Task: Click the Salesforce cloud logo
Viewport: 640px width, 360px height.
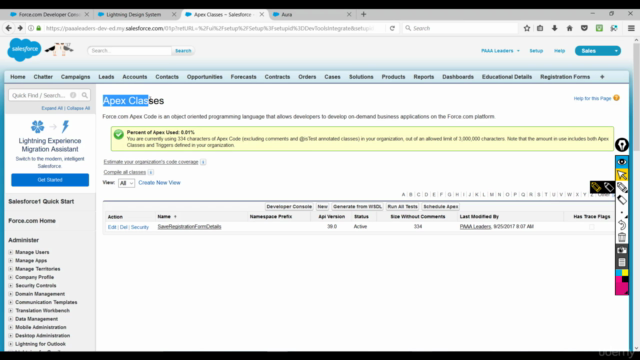Action: (x=24, y=49)
